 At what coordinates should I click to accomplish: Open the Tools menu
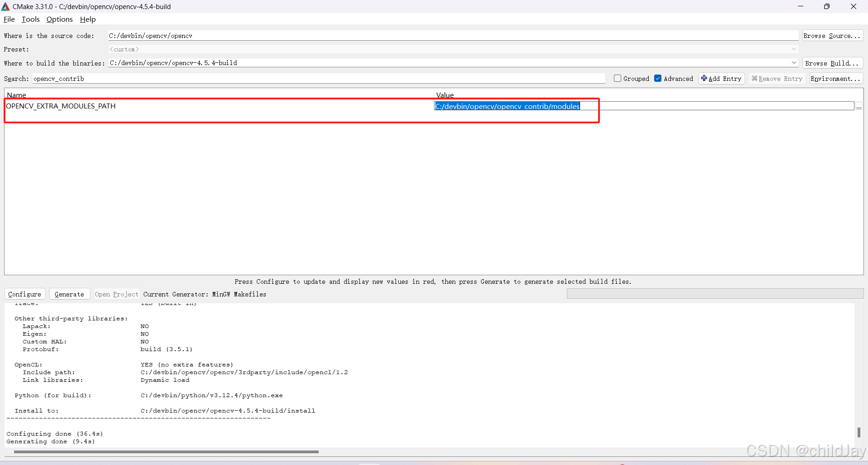pos(31,19)
